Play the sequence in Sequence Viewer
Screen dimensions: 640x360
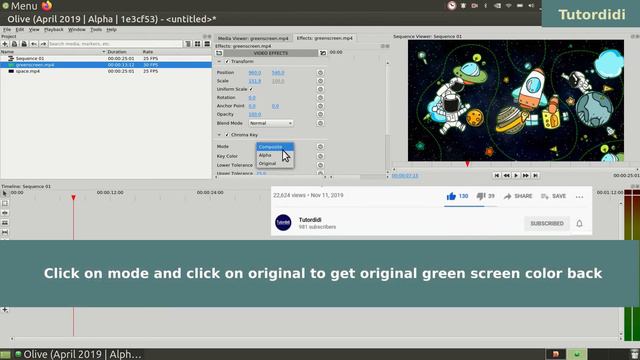tap(516, 176)
